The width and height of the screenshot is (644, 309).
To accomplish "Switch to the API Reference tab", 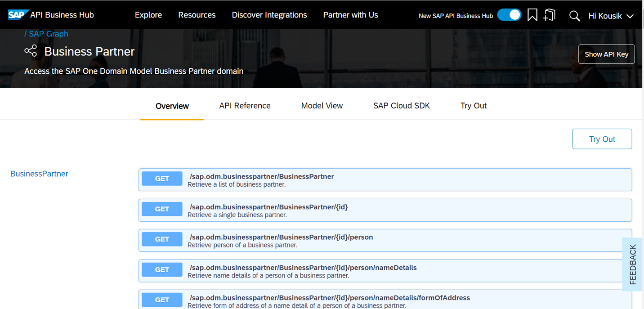I will point(245,106).
